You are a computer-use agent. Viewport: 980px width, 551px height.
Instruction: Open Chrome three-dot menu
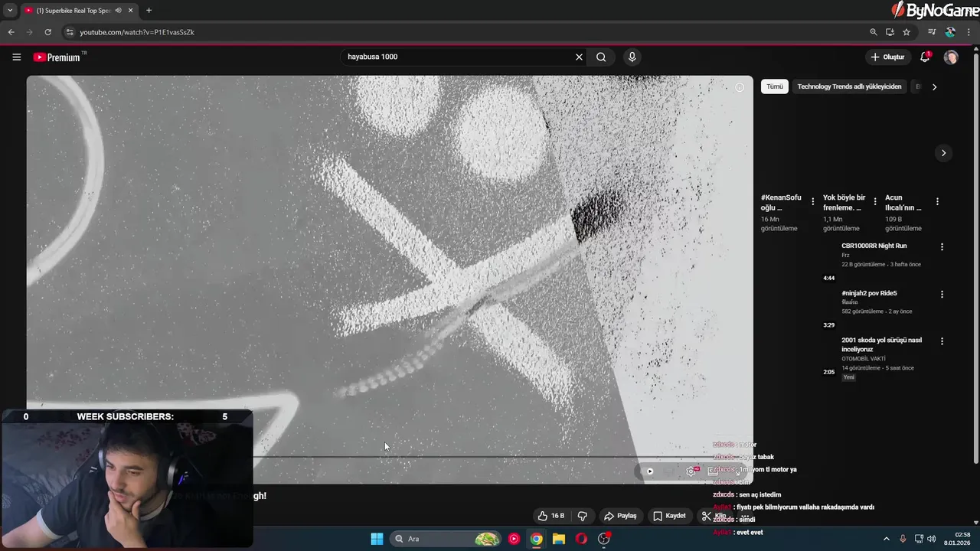point(969,32)
